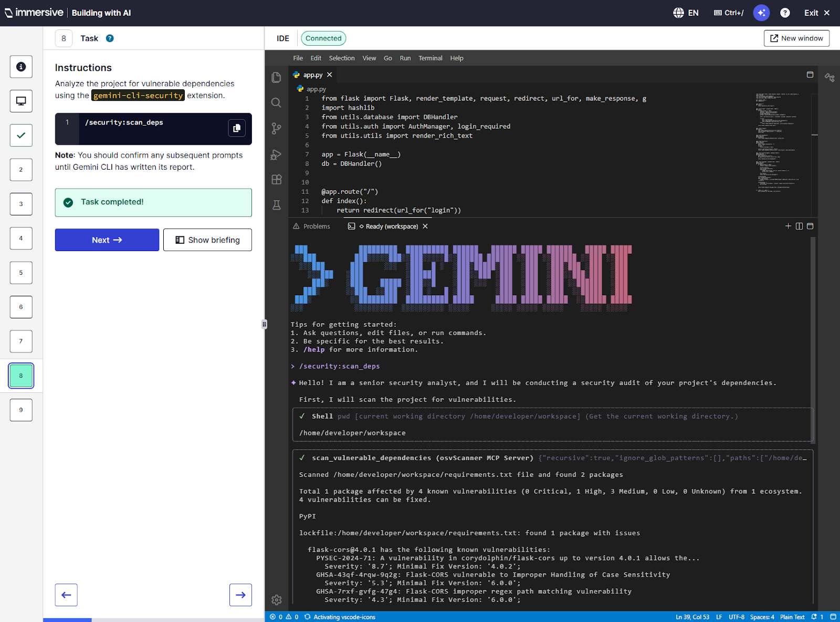Exit the lab
The width and height of the screenshot is (840, 622).
click(817, 13)
